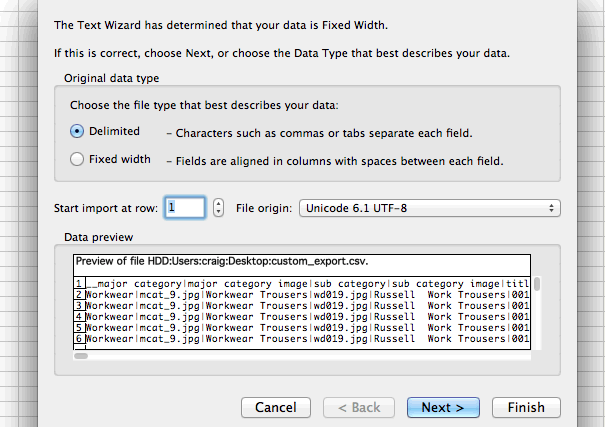This screenshot has height=427, width=605.
Task: Click the data preview vertical scrollbar thumb
Action: pos(537,284)
